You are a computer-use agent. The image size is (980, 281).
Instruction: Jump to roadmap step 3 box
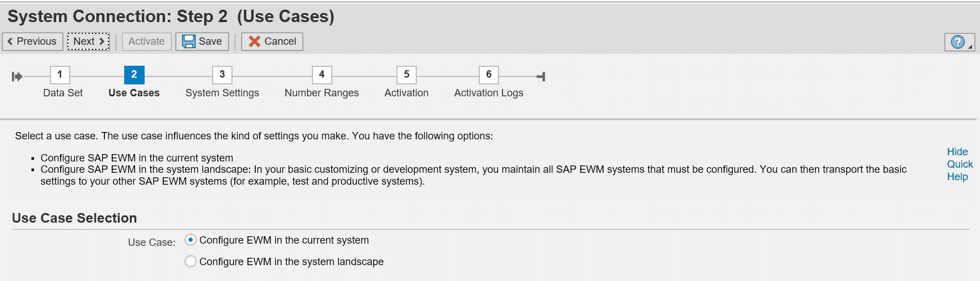click(222, 75)
